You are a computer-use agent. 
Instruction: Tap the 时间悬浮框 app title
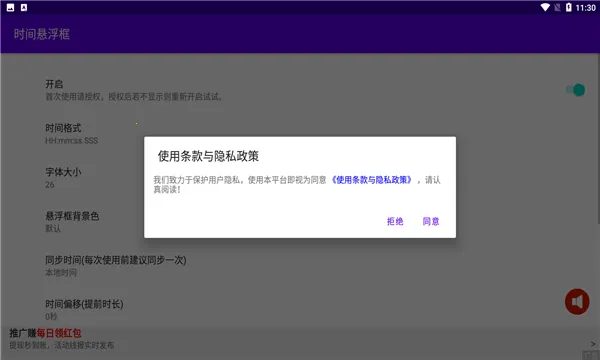pyautogui.click(x=42, y=34)
